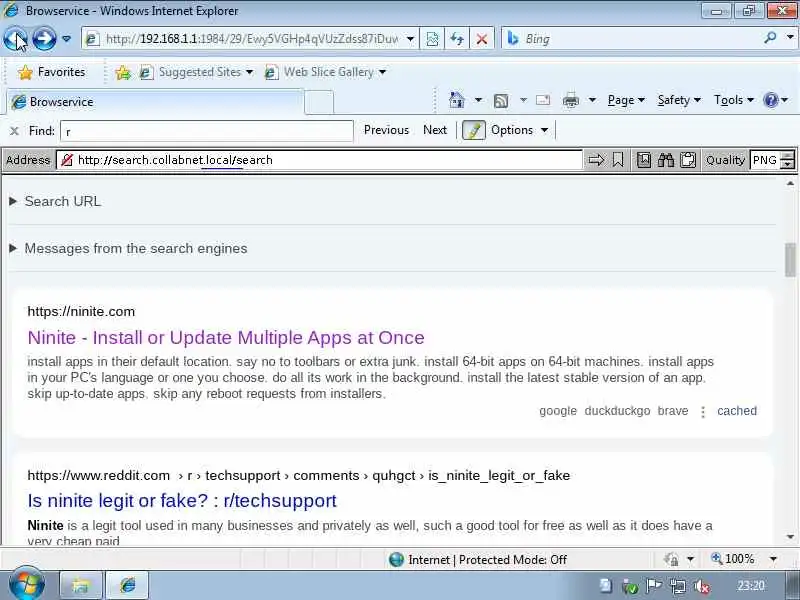
Task: Open the Find Options dropdown
Action: (519, 130)
